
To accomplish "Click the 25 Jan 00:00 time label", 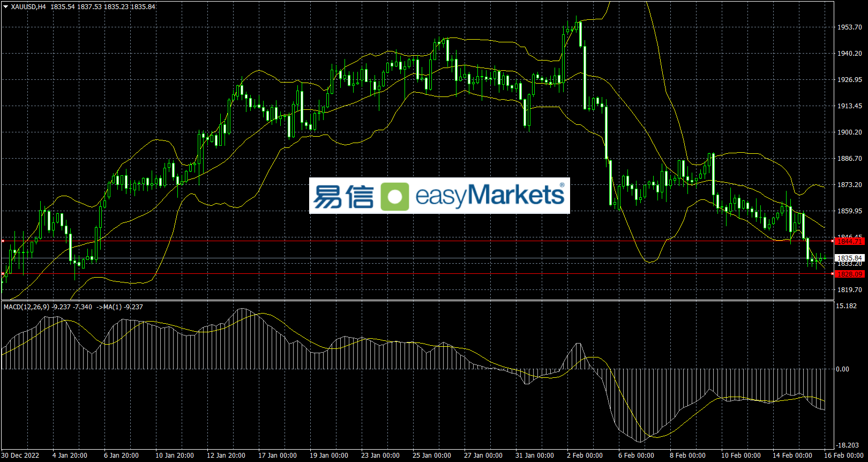I will pyautogui.click(x=432, y=456).
